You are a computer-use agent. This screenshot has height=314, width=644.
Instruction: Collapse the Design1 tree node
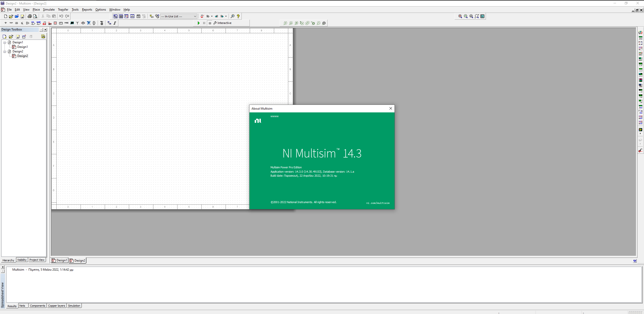click(5, 42)
